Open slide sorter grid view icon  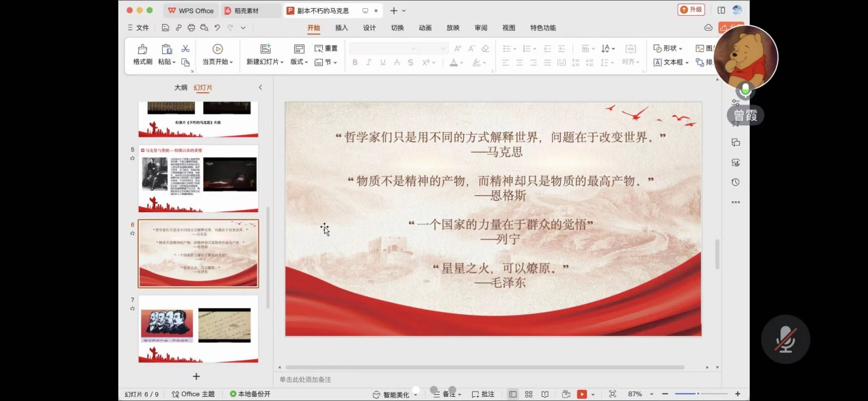click(x=529, y=394)
